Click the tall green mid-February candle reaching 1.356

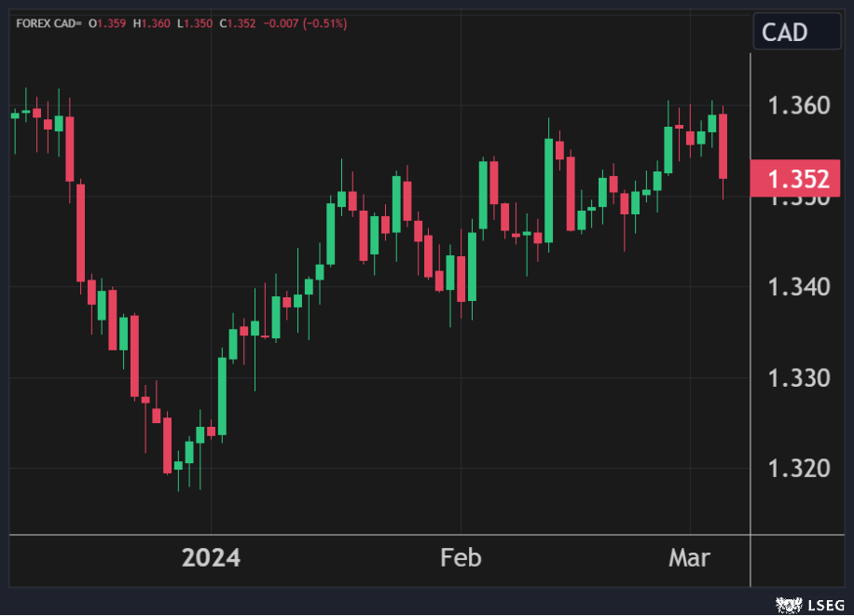(x=548, y=191)
